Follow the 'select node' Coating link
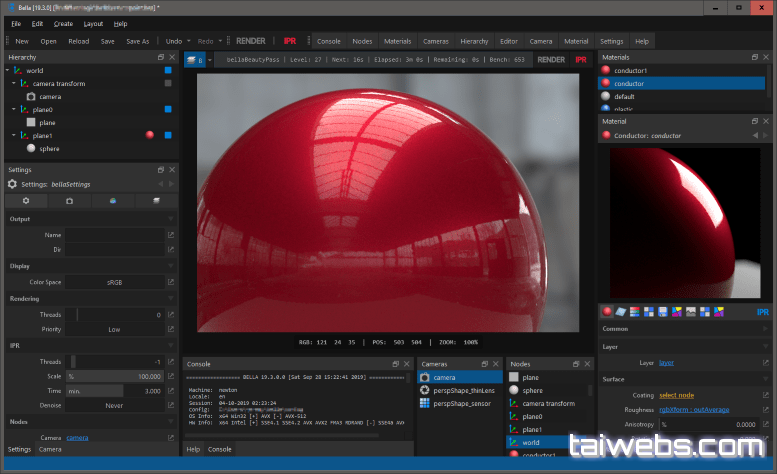 pyautogui.click(x=678, y=395)
